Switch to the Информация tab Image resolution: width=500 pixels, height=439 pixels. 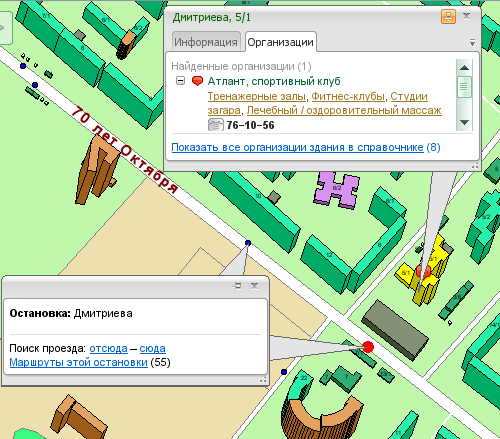(x=206, y=42)
